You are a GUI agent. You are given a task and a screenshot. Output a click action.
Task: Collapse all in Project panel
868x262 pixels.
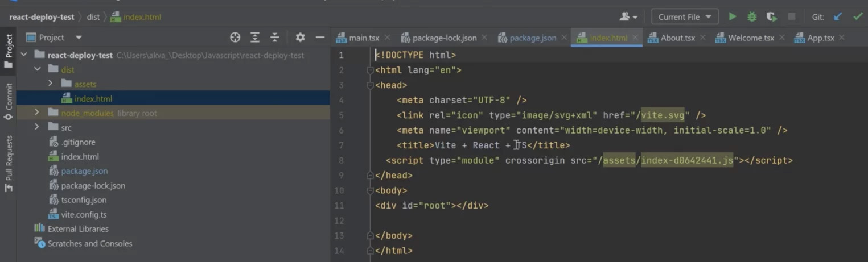click(275, 38)
